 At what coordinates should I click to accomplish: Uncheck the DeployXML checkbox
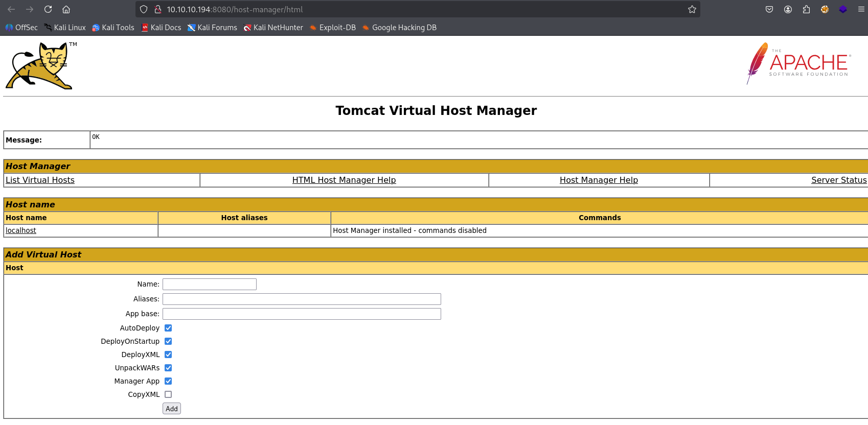tap(168, 355)
